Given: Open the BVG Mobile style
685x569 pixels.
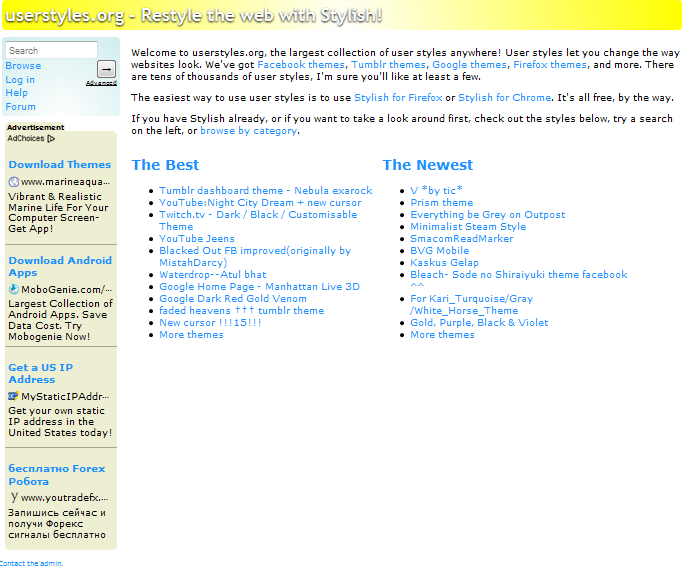Looking at the screenshot, I should coord(439,251).
